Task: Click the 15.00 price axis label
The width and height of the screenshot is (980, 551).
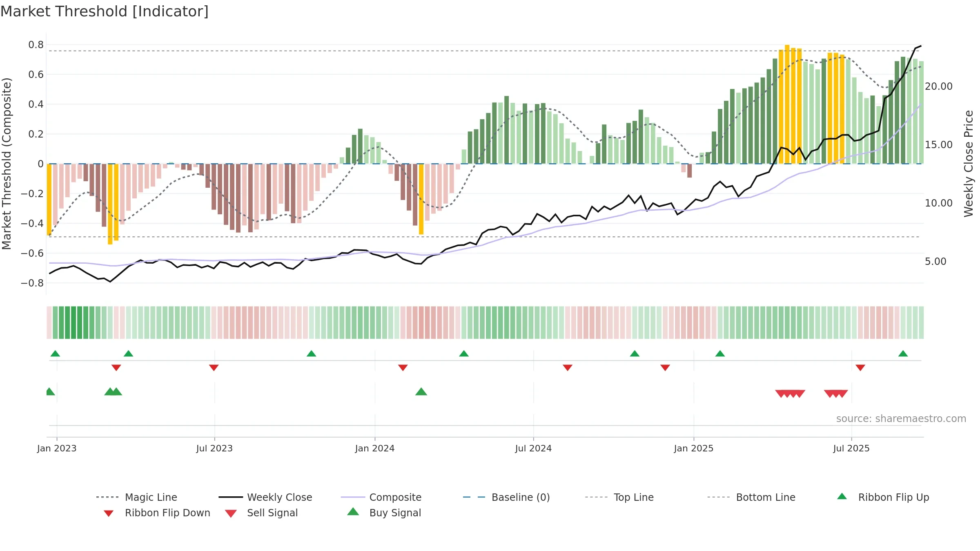Action: 938,145
